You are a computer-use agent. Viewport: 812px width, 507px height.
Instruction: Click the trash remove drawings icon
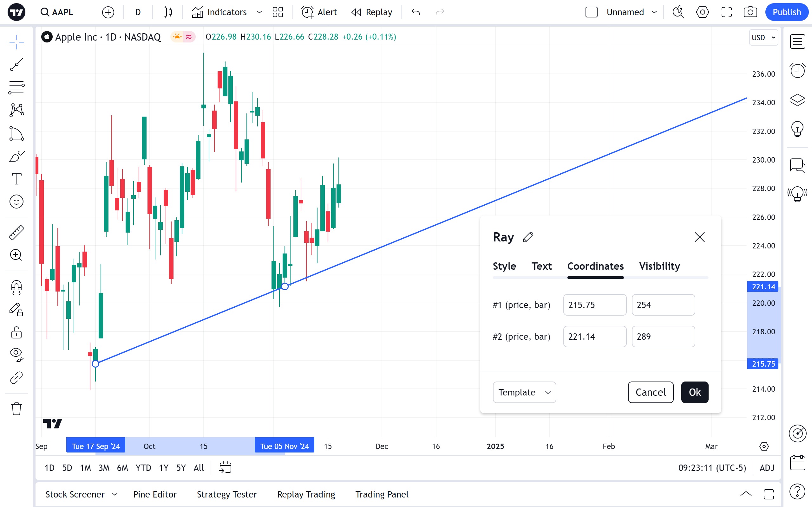(x=16, y=409)
